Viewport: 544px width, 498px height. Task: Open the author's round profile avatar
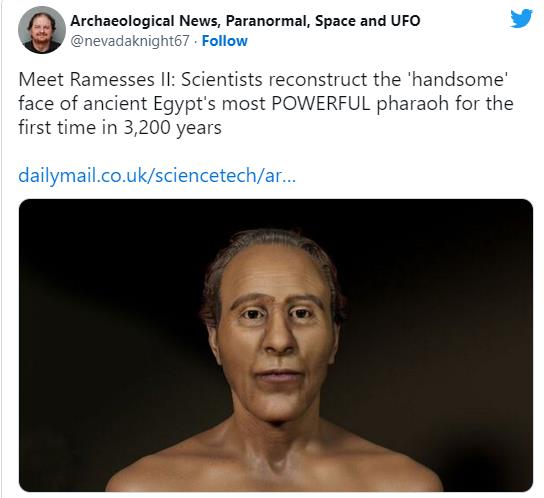point(42,30)
